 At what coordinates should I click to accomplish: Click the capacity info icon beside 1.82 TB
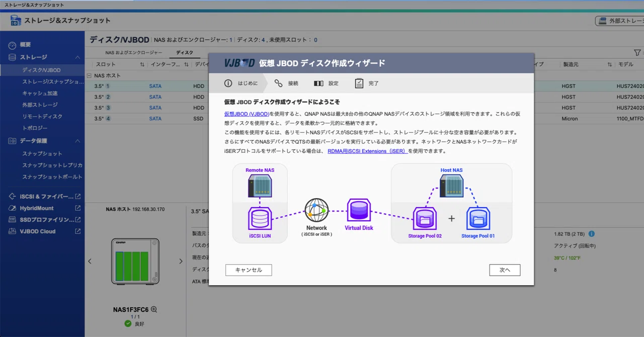pyautogui.click(x=592, y=234)
